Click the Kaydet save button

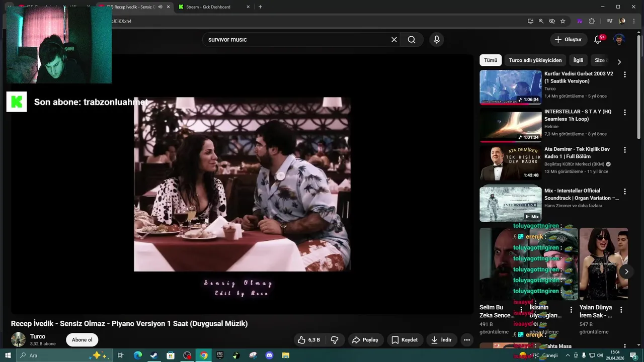coord(405,340)
